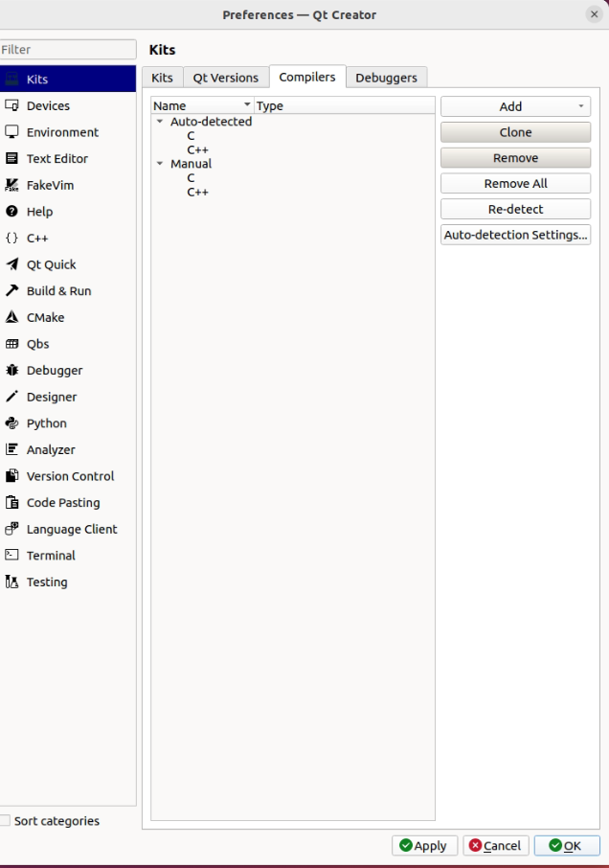
Task: Focus the Filter search field
Action: 67,49
